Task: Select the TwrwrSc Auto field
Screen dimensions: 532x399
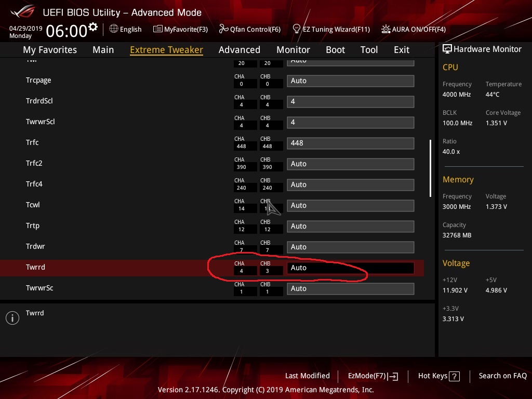Action: click(351, 288)
